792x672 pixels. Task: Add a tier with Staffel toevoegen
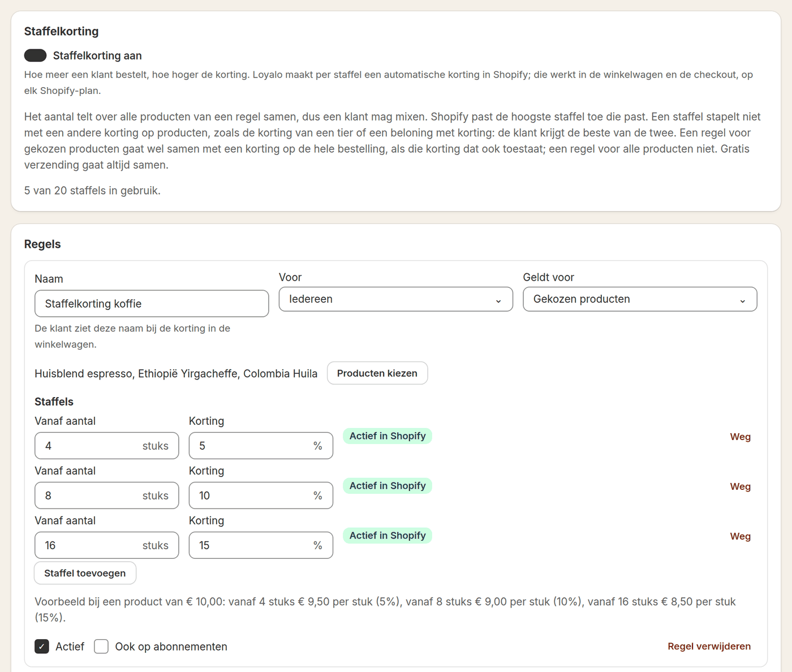point(85,573)
